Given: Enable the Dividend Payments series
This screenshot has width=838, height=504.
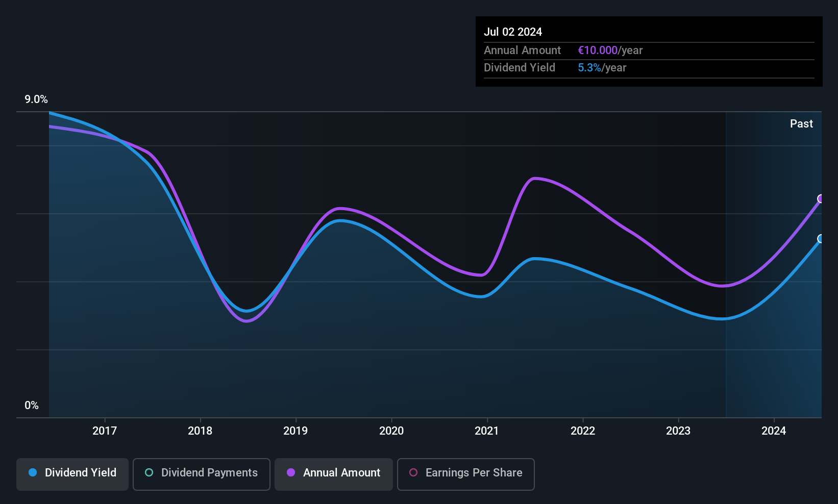Looking at the screenshot, I should pos(202,474).
